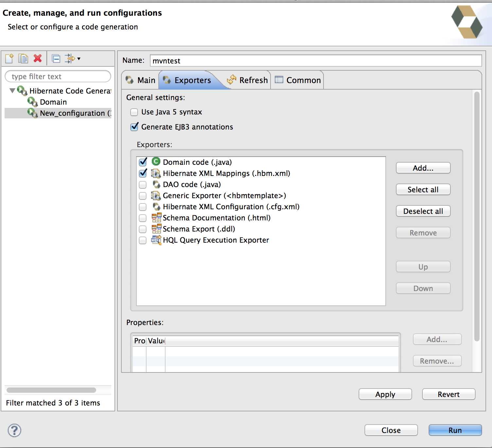Click Select all exporters button
The height and width of the screenshot is (448, 492).
point(423,189)
